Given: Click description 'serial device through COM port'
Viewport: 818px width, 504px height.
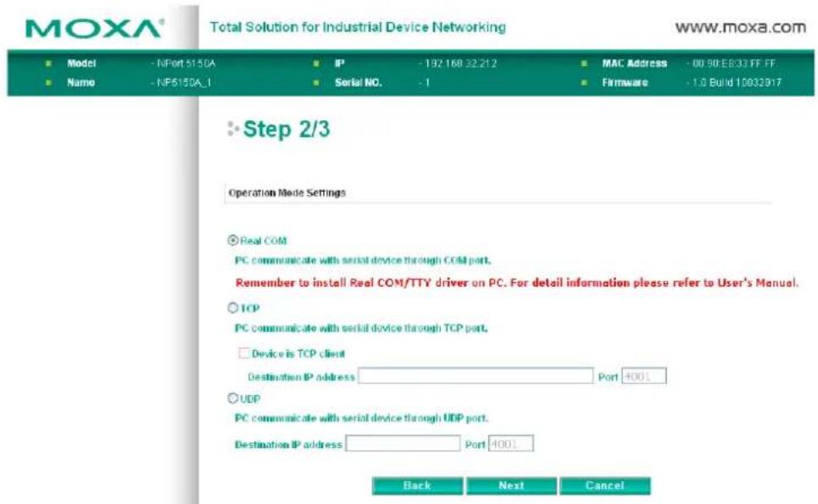Looking at the screenshot, I should click(416, 260).
